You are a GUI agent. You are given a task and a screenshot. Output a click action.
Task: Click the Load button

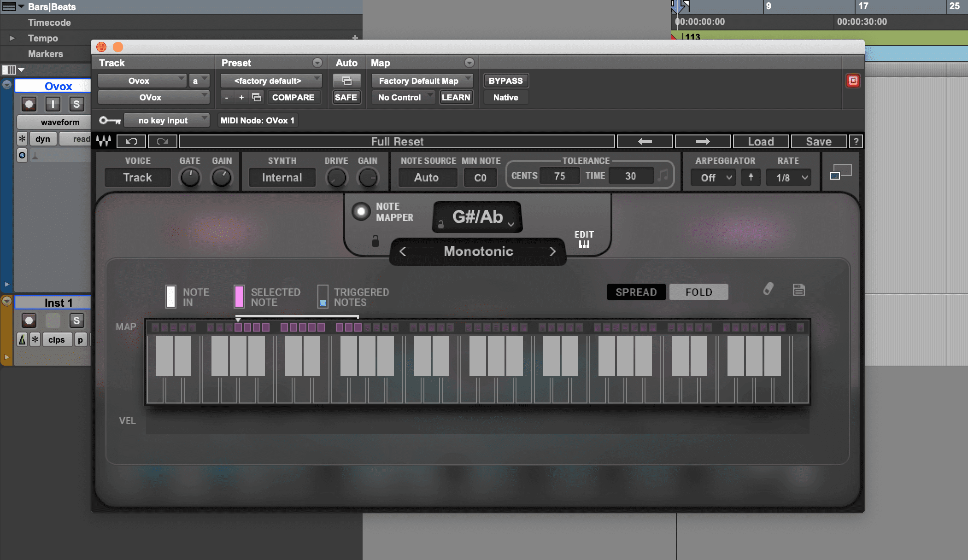pyautogui.click(x=761, y=141)
